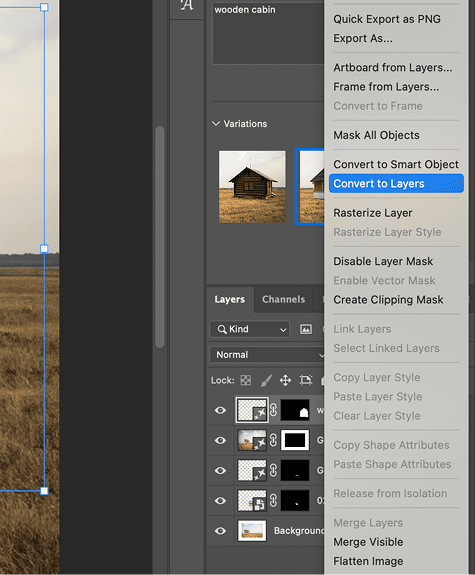Open the Normal blend mode dropdown
475x575 pixels.
[267, 355]
